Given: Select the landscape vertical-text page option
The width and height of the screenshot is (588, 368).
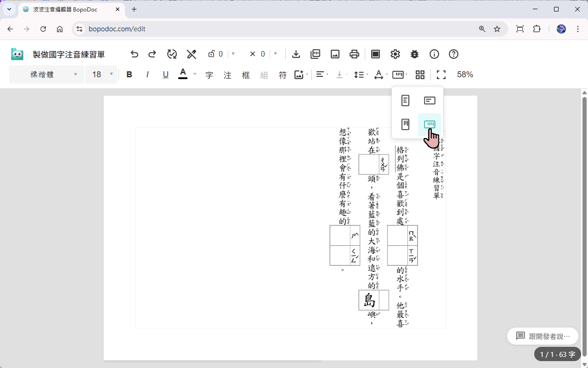Looking at the screenshot, I should pyautogui.click(x=430, y=124).
